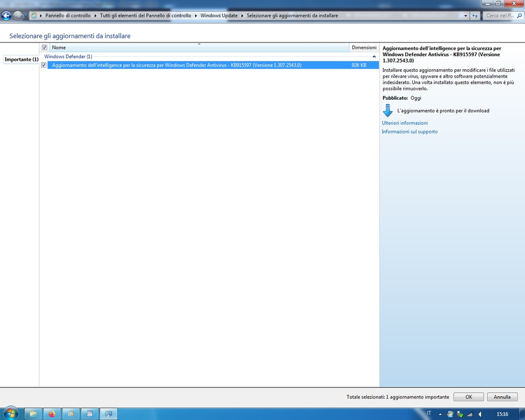Restore down the window

498,3
